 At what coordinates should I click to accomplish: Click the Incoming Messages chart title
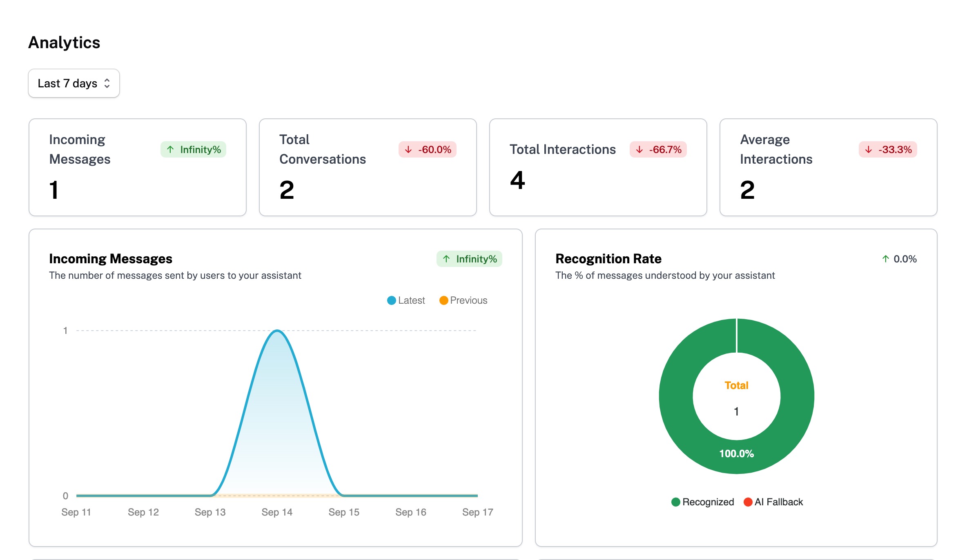click(111, 259)
